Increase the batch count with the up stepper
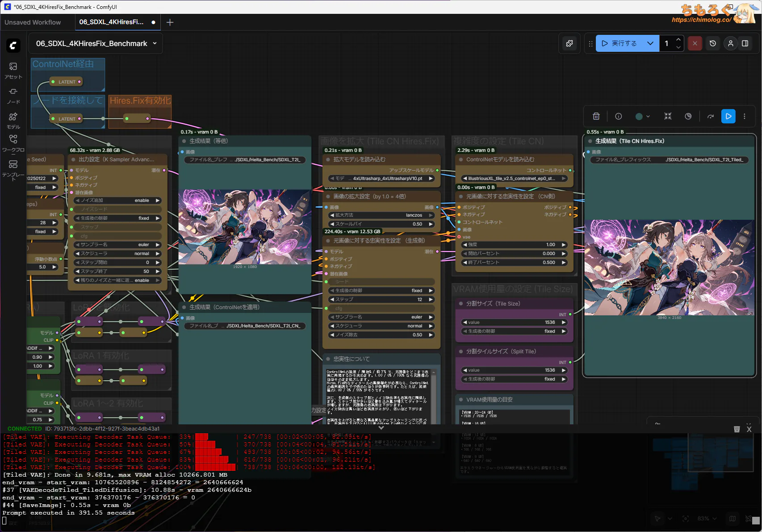Screen dimensions: 762x532 pos(678,39)
